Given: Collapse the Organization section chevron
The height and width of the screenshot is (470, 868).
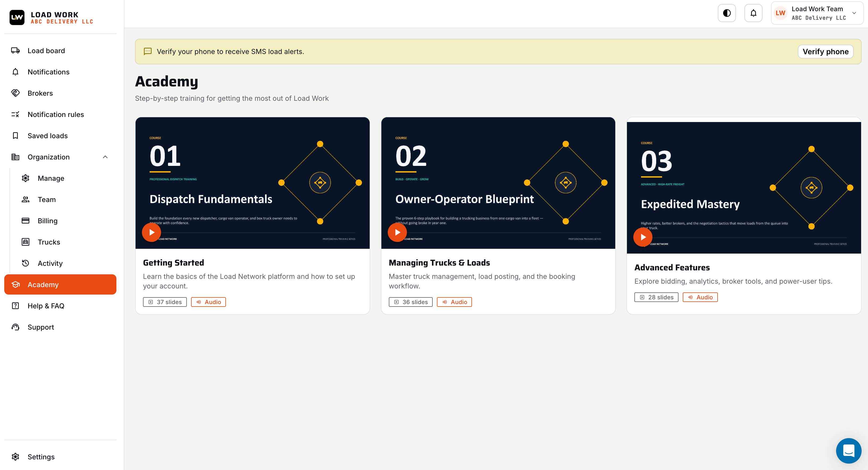Looking at the screenshot, I should tap(105, 157).
